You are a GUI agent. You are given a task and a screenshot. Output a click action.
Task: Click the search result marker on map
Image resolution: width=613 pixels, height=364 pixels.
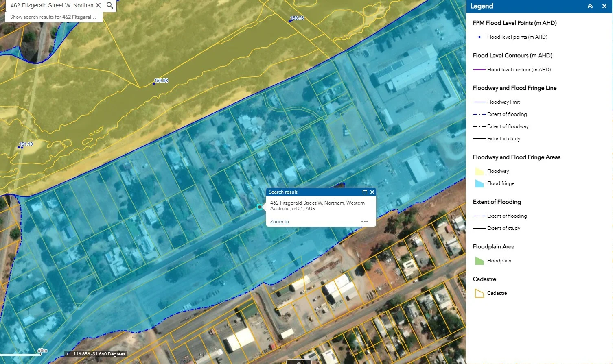[260, 207]
